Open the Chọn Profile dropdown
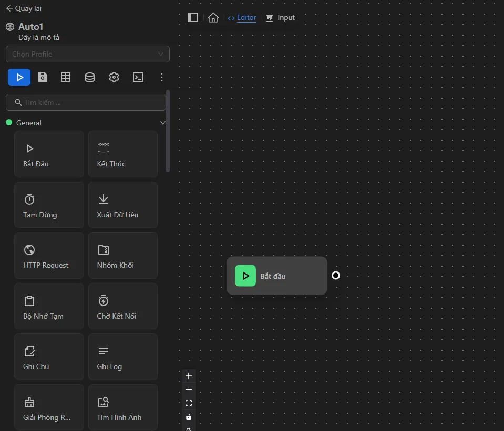Image resolution: width=504 pixels, height=431 pixels. click(x=87, y=54)
